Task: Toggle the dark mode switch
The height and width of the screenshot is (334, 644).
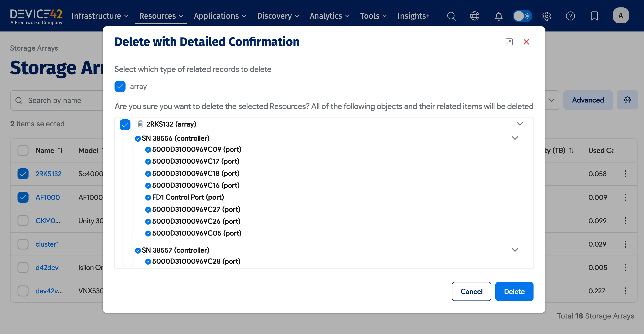Action: (x=522, y=16)
